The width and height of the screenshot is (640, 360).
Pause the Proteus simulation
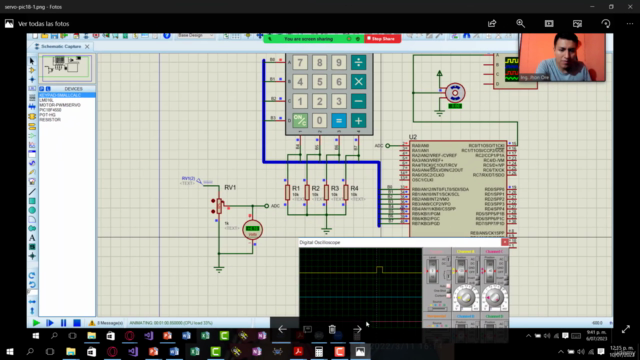pos(63,323)
